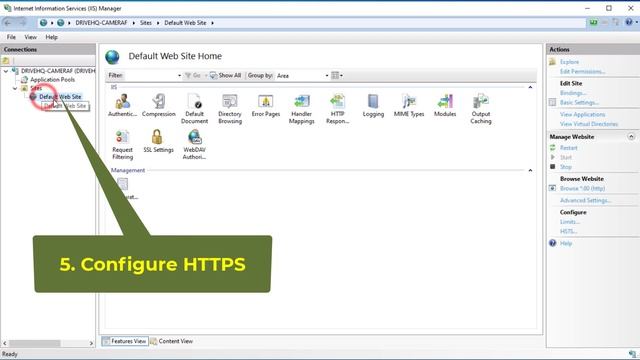Click the Bindings link
The width and height of the screenshot is (640, 360).
pos(573,93)
